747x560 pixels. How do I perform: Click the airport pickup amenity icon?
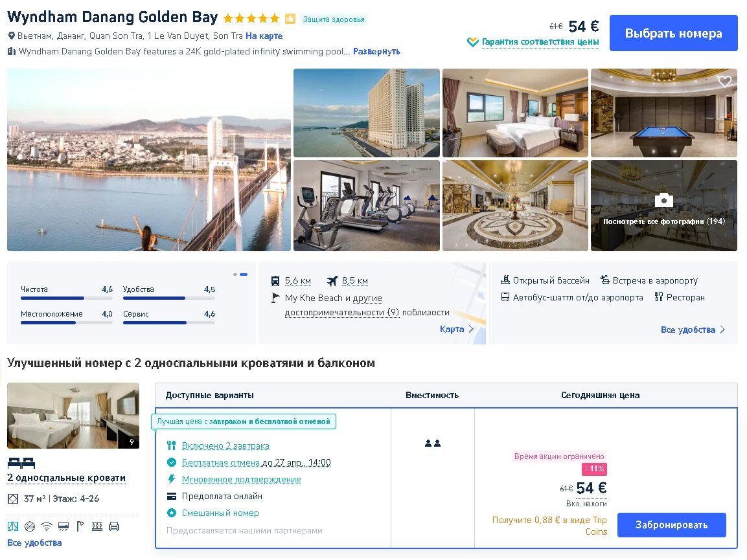605,280
